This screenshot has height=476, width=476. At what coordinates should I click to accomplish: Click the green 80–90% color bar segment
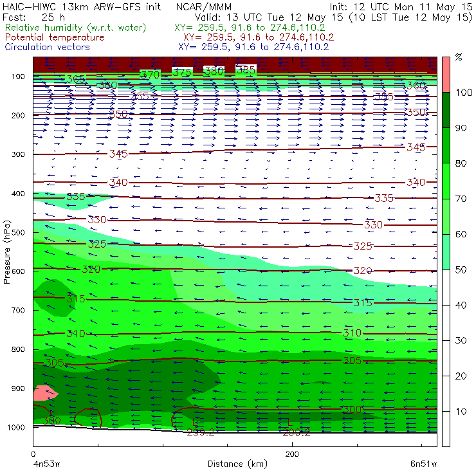click(x=446, y=145)
